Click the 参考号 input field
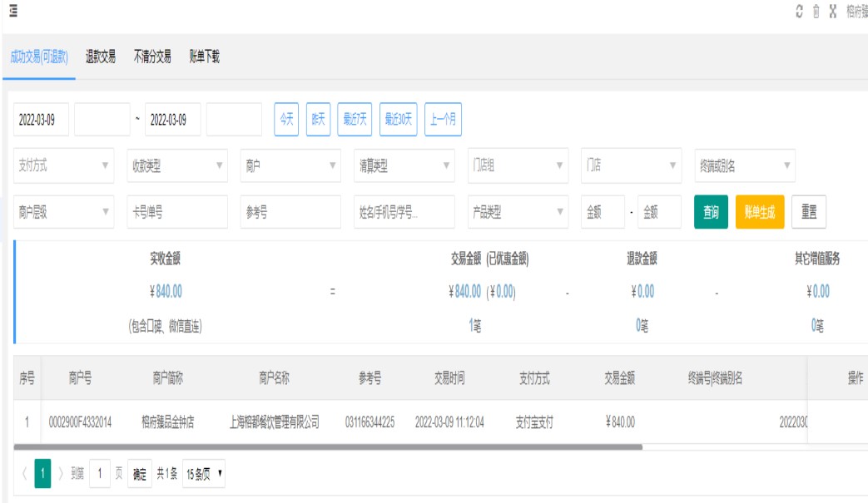 pos(290,212)
